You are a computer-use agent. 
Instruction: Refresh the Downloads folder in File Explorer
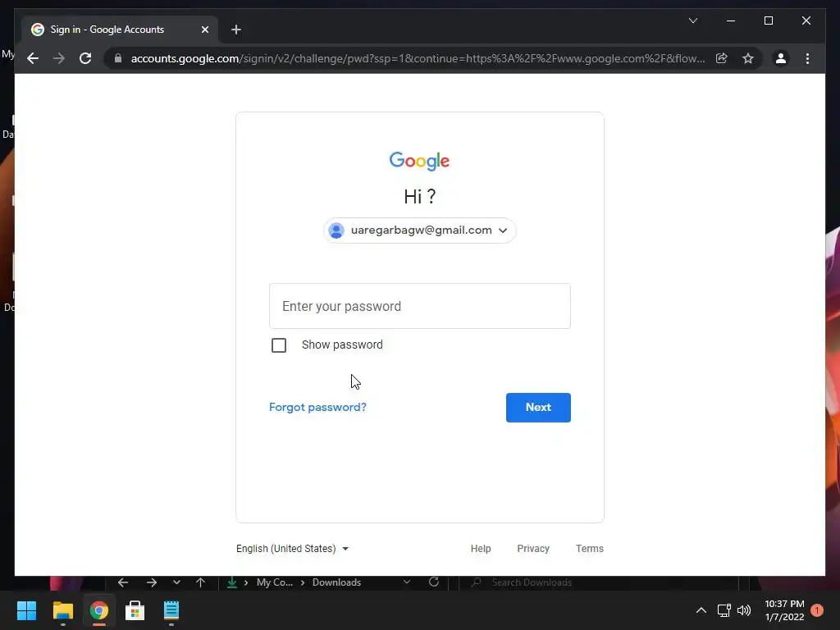tap(434, 582)
